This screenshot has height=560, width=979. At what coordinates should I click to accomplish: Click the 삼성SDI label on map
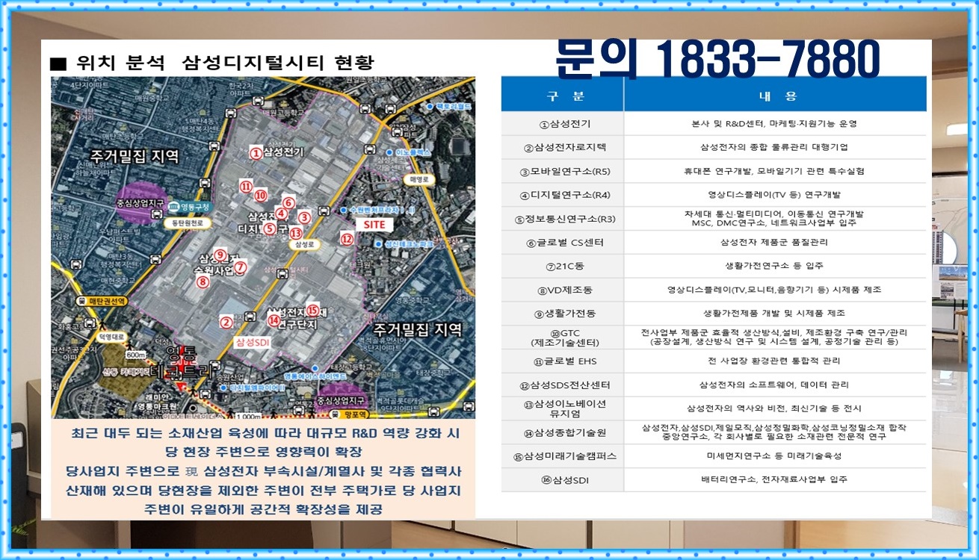pyautogui.click(x=252, y=342)
